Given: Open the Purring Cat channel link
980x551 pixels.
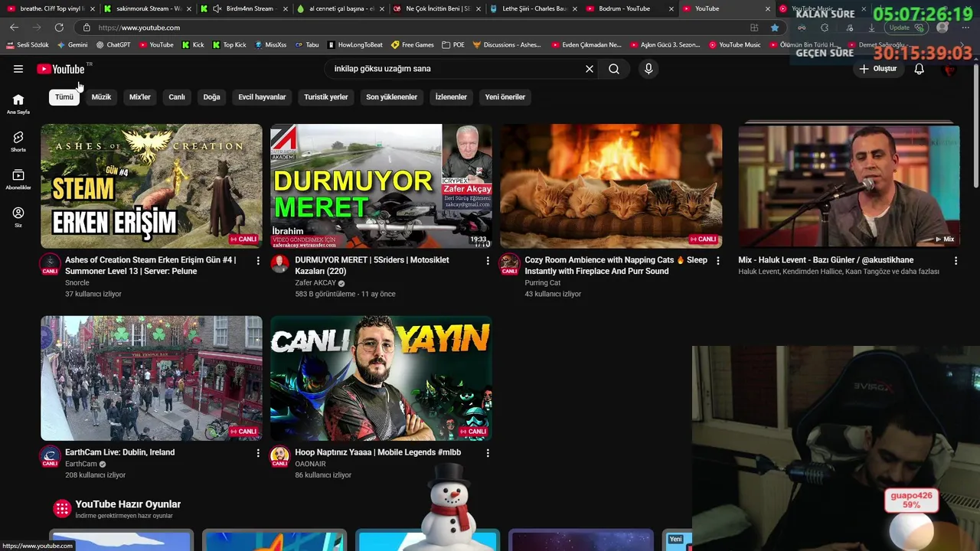Looking at the screenshot, I should 543,283.
